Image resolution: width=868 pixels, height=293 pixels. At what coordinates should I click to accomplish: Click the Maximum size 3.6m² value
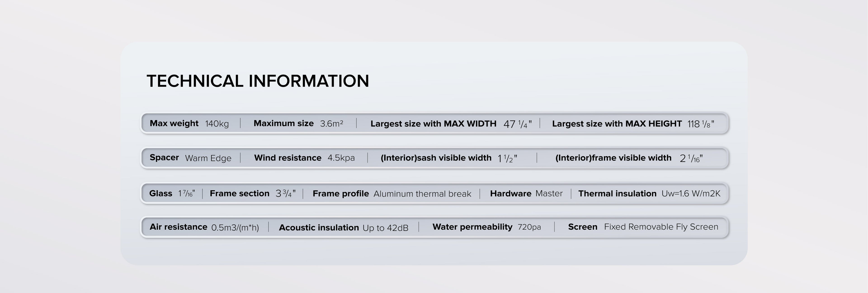[x=332, y=123]
